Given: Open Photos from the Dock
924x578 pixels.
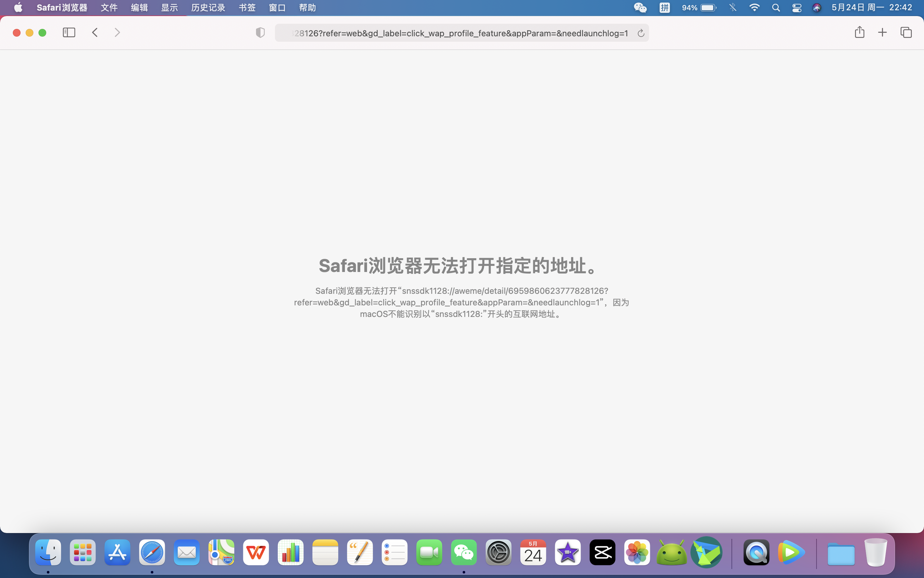Looking at the screenshot, I should click(637, 552).
